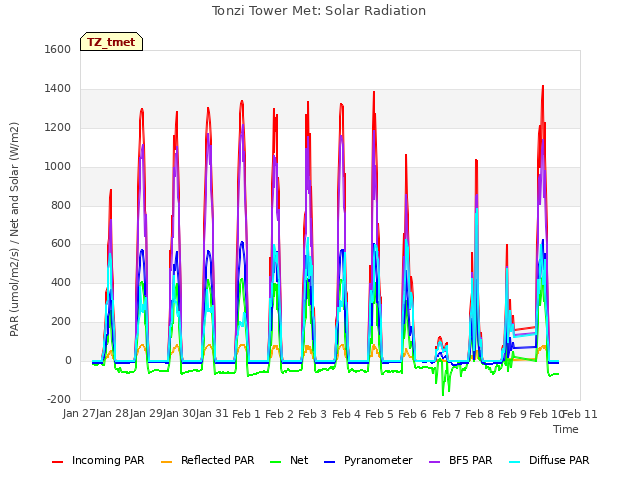Click the Feb 5 red peak near 1380
The width and height of the screenshot is (640, 480).
coord(374,93)
